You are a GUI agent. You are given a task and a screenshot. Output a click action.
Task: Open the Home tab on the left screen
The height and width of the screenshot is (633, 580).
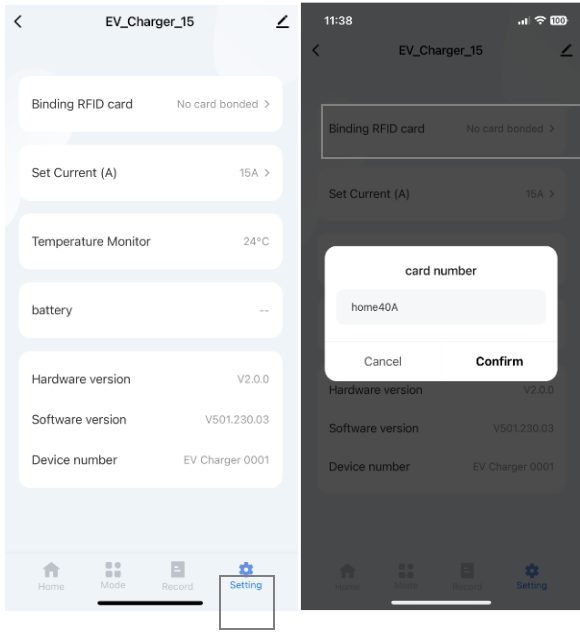point(51,576)
